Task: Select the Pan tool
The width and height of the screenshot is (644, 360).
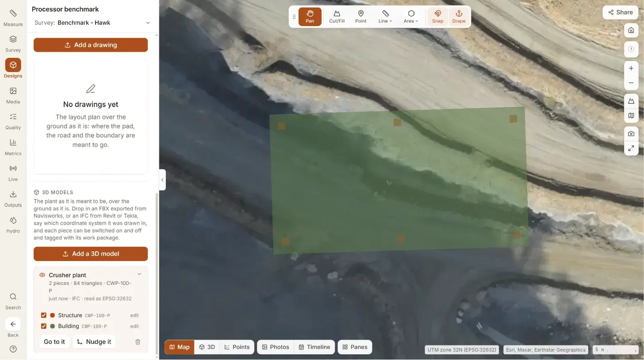Action: pyautogui.click(x=310, y=17)
